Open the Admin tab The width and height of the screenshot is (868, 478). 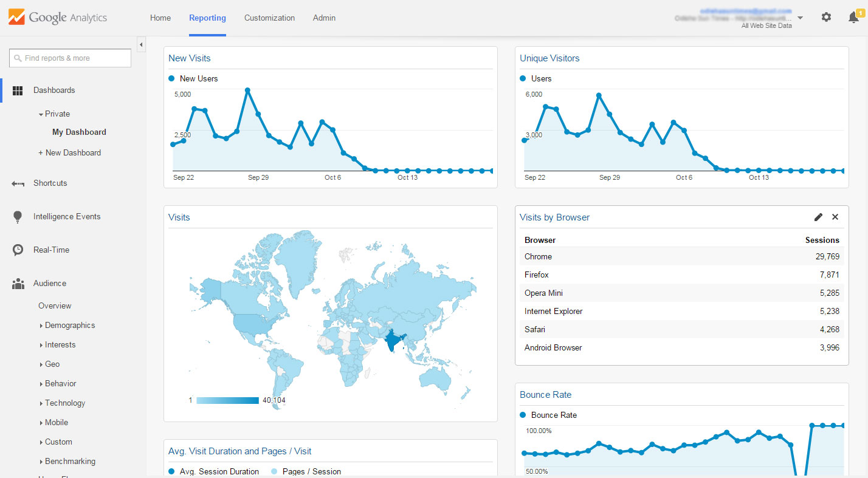coord(324,18)
